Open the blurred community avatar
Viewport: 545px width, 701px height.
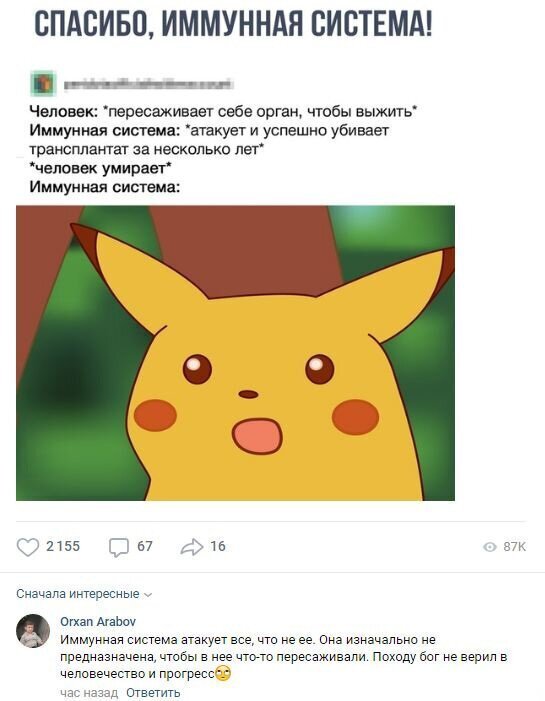pyautogui.click(x=43, y=83)
